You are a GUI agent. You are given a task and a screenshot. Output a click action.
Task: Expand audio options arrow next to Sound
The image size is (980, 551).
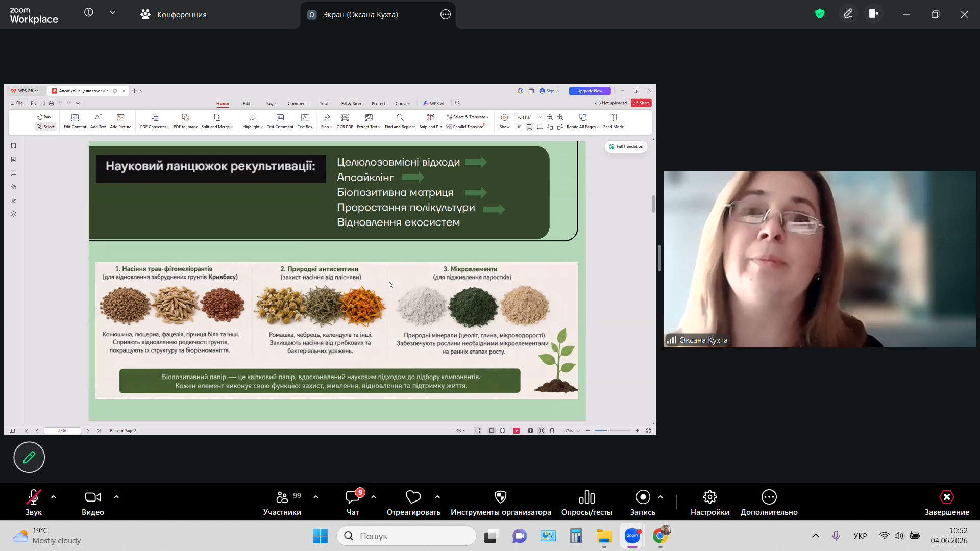54,497
